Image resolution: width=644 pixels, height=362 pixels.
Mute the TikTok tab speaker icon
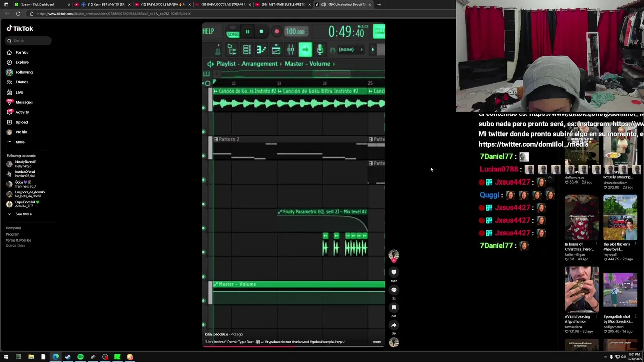coord(324,4)
